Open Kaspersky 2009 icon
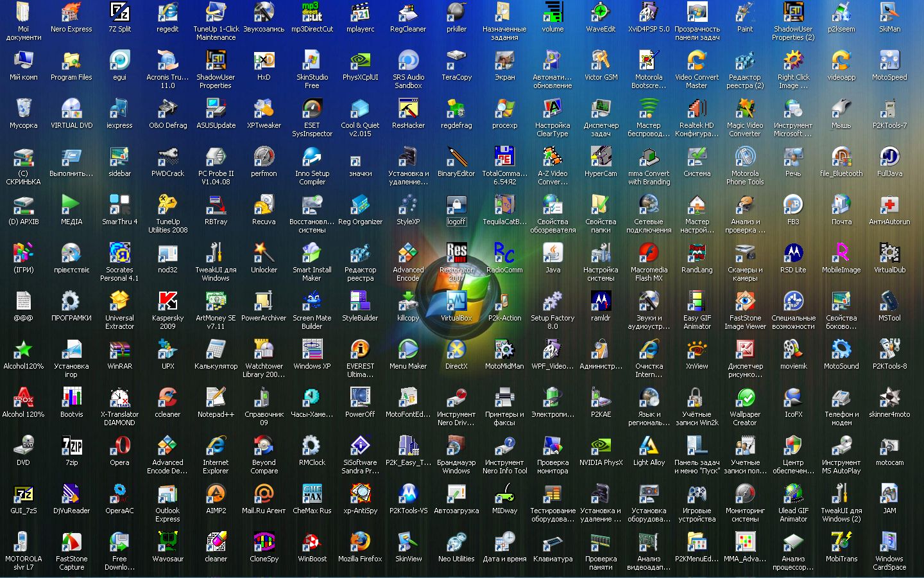 click(x=167, y=301)
